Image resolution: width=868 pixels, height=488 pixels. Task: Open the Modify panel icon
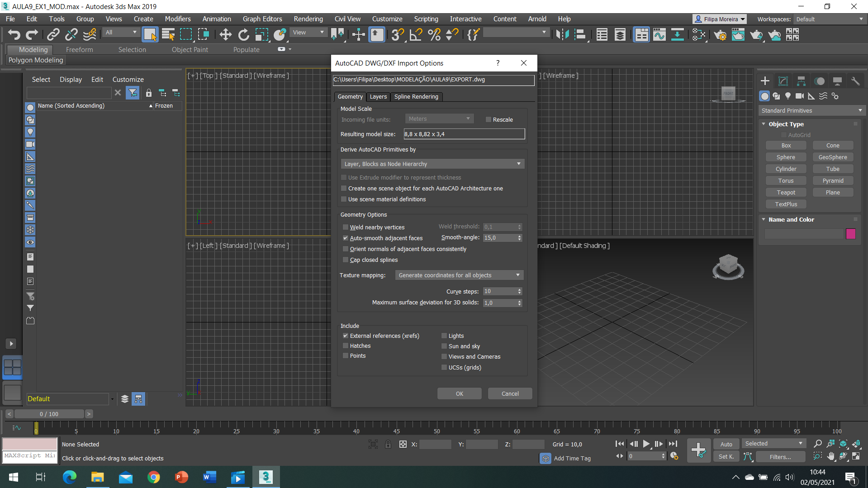pyautogui.click(x=783, y=81)
